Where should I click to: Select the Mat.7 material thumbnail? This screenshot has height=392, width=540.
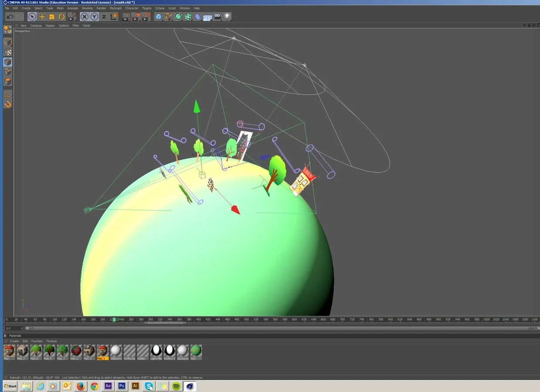tap(23, 352)
